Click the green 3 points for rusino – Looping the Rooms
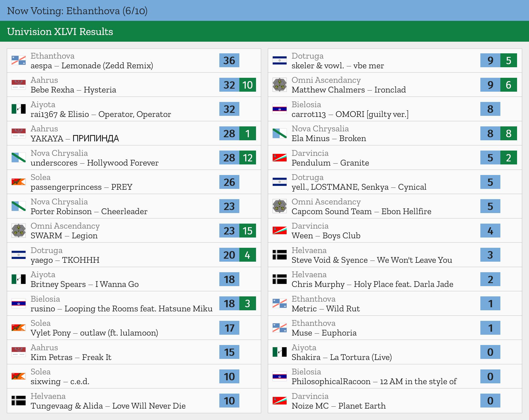The image size is (529, 420). coord(248,304)
